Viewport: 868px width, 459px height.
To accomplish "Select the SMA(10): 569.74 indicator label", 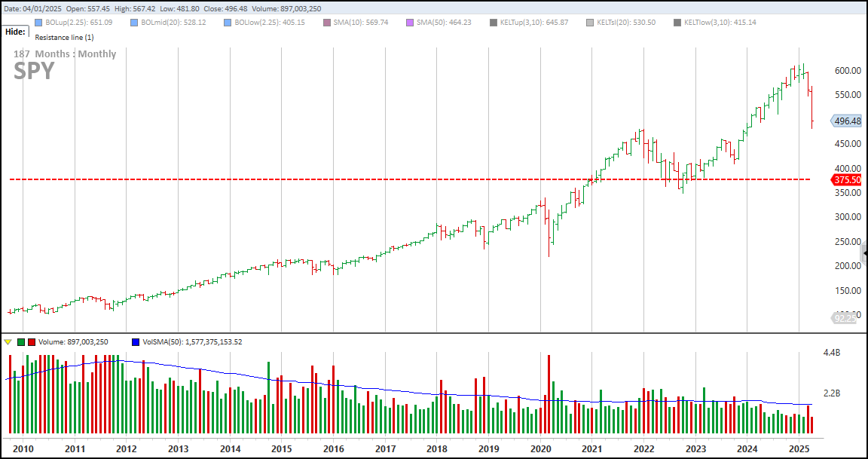I will (x=361, y=23).
